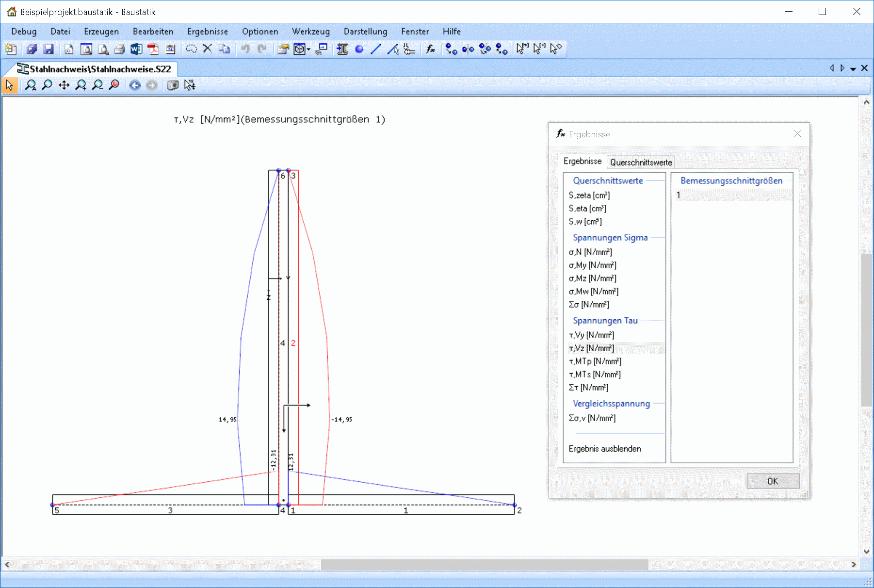Click the OK button
The width and height of the screenshot is (874, 588).
[773, 481]
